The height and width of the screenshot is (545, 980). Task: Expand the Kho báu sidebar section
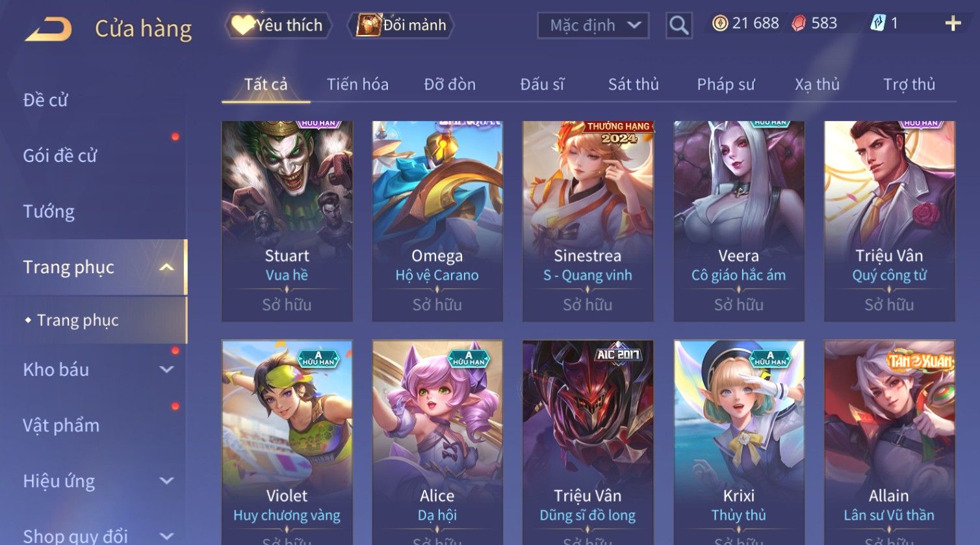(166, 369)
